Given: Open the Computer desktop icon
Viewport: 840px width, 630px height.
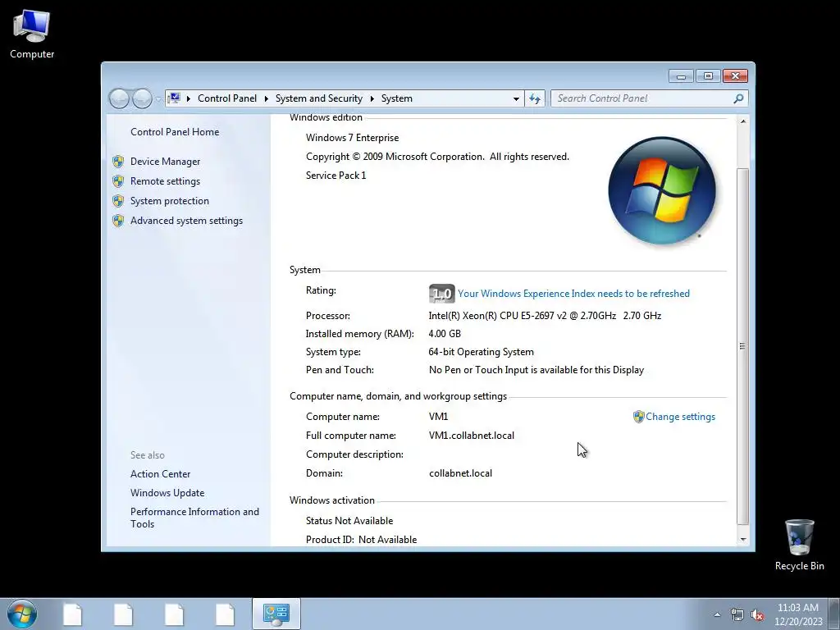Looking at the screenshot, I should 32,34.
